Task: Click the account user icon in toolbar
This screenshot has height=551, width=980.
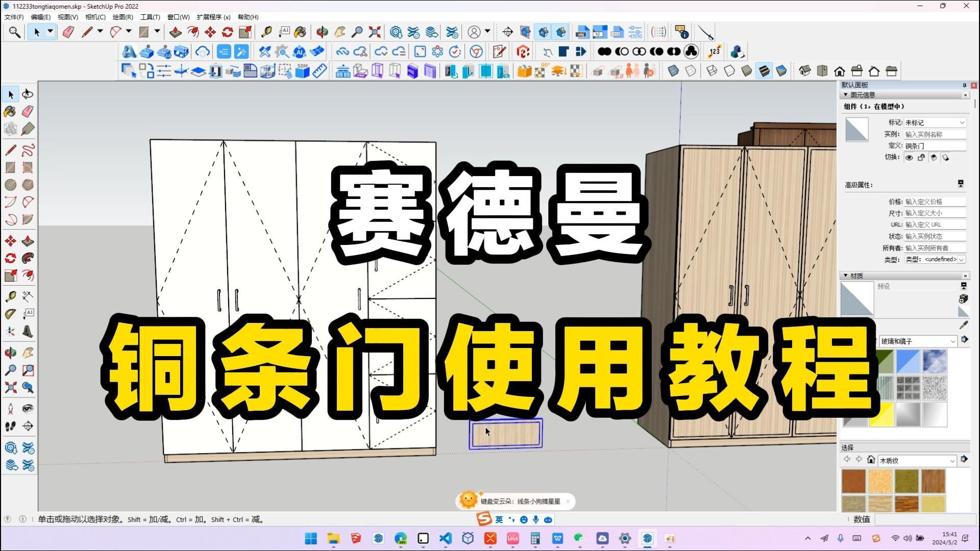Action: (x=474, y=32)
